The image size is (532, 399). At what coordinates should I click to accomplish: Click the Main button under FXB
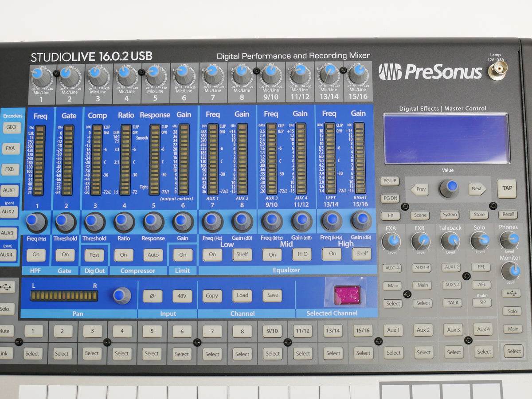tap(422, 286)
